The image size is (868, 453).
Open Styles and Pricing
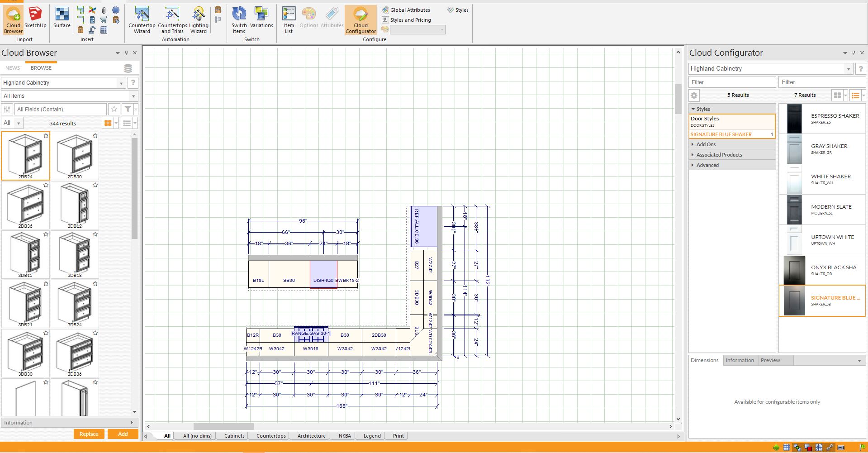click(406, 20)
